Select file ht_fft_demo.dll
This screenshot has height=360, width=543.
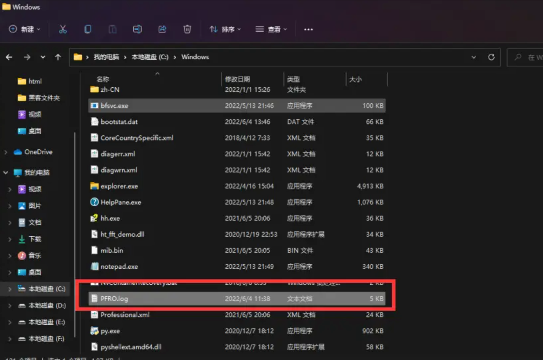click(237, 234)
